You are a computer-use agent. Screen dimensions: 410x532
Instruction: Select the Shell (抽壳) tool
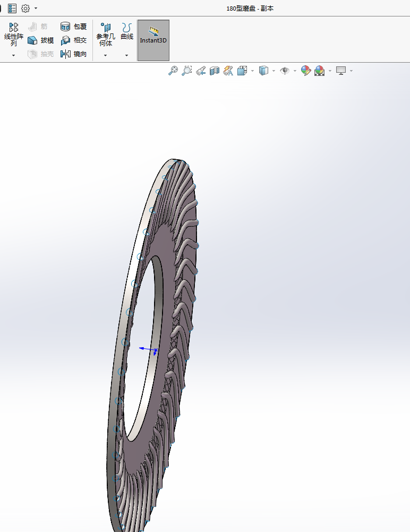tap(41, 54)
